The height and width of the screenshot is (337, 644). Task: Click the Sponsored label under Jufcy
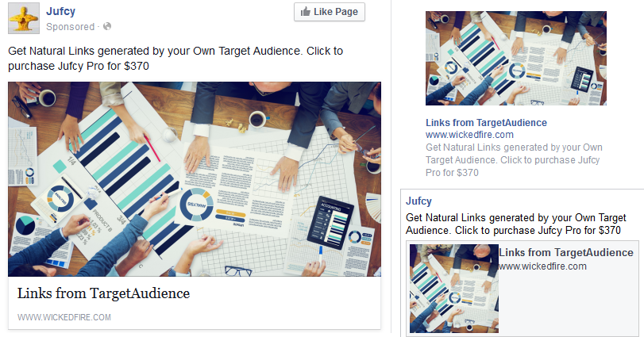coord(70,27)
